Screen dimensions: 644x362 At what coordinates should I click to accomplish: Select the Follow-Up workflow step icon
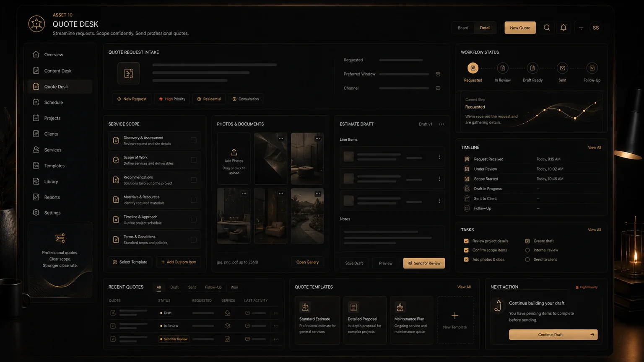592,68
